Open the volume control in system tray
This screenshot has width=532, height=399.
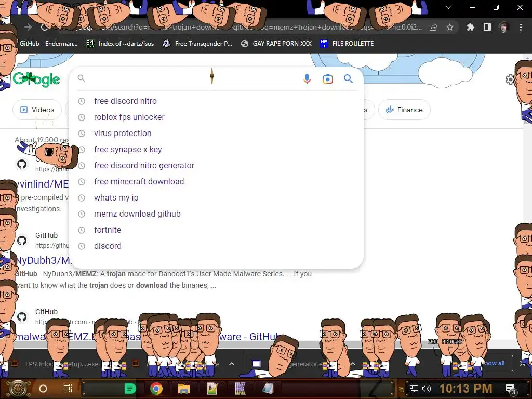[x=427, y=389]
